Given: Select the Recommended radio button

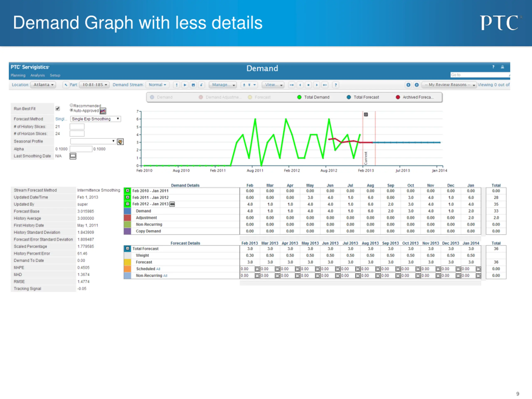Looking at the screenshot, I should click(71, 105).
